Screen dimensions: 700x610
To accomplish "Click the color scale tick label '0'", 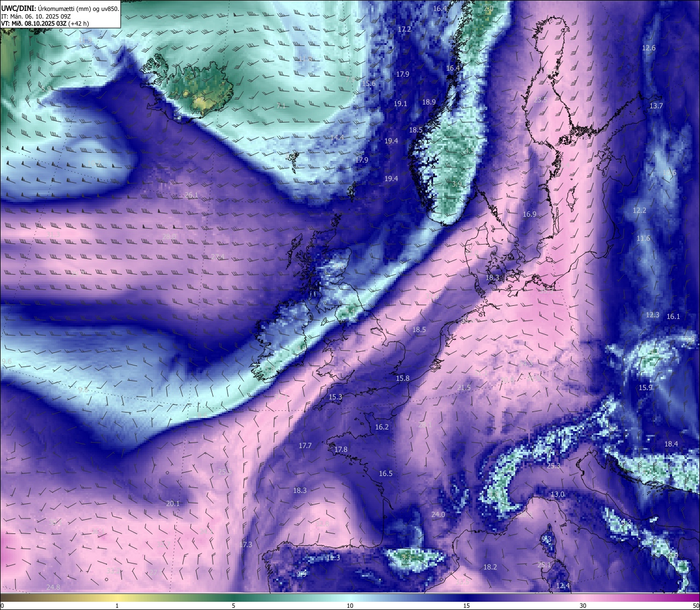I will [2, 606].
